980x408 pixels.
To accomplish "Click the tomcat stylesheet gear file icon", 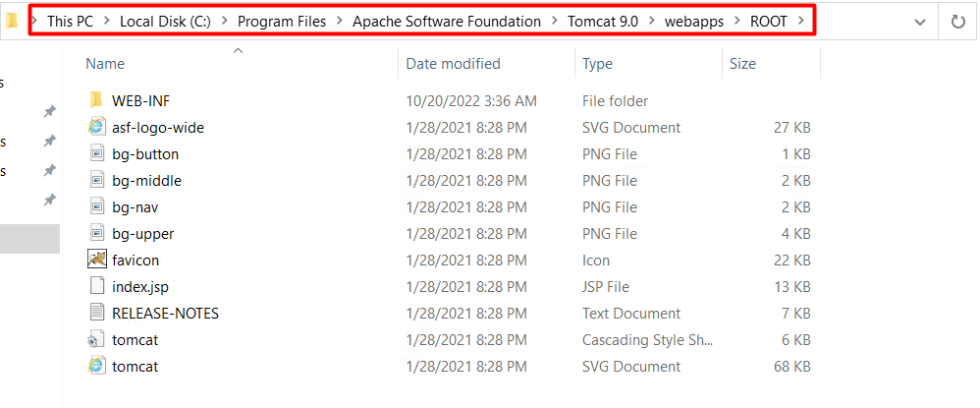I will 95,340.
